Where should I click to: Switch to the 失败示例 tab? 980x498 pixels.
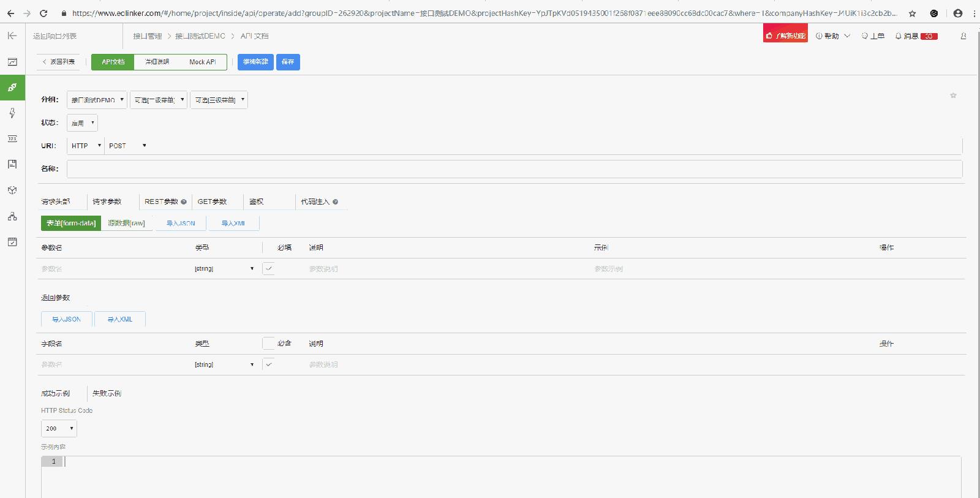point(107,393)
